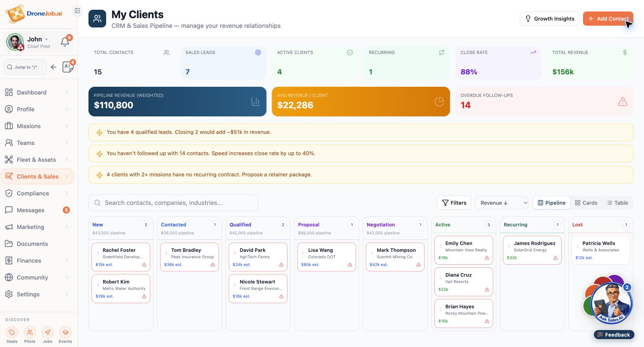Click the qualified leads insight banner
Viewport: 644px width, 347px height.
click(360, 132)
